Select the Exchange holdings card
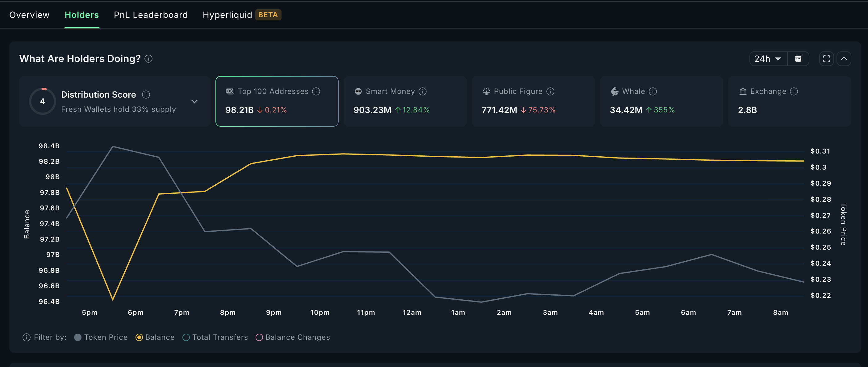 tap(789, 101)
